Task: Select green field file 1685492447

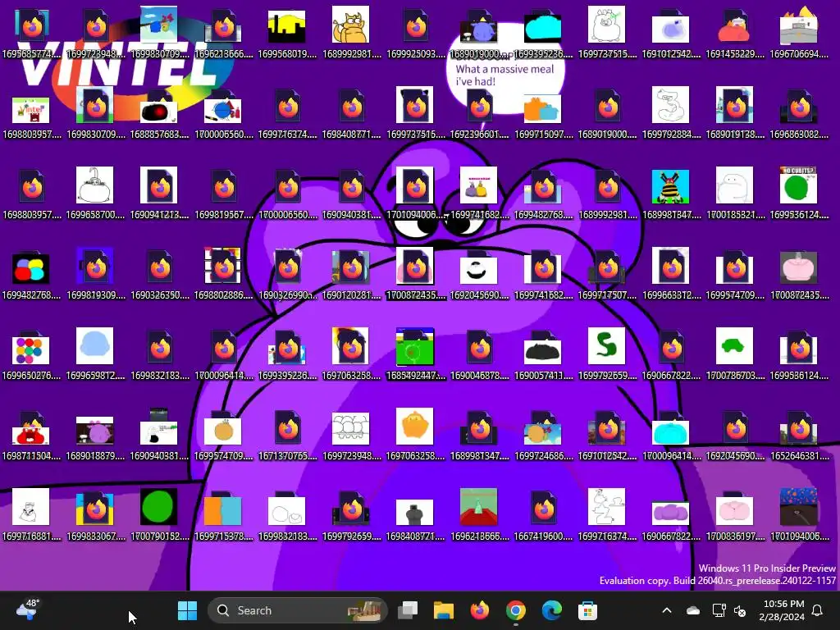Action: tap(416, 354)
